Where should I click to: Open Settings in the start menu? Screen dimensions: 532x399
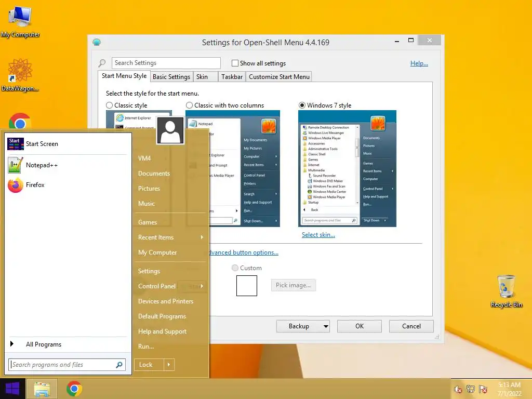click(x=149, y=271)
